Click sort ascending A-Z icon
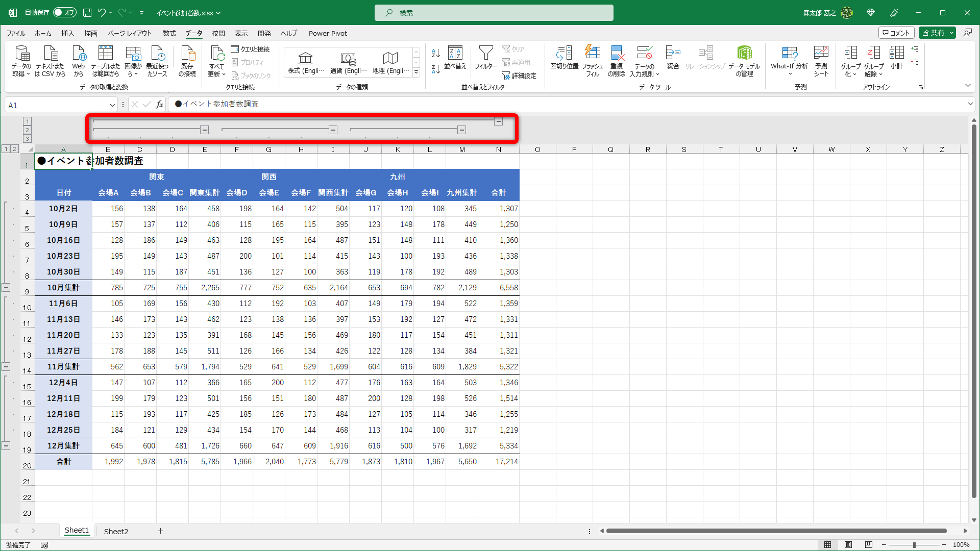 point(435,53)
